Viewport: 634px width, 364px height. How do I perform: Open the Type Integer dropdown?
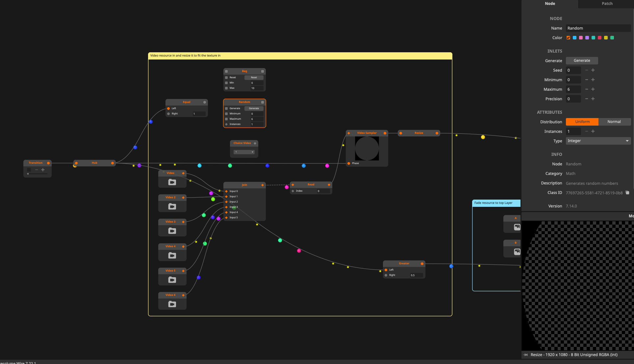click(x=598, y=141)
